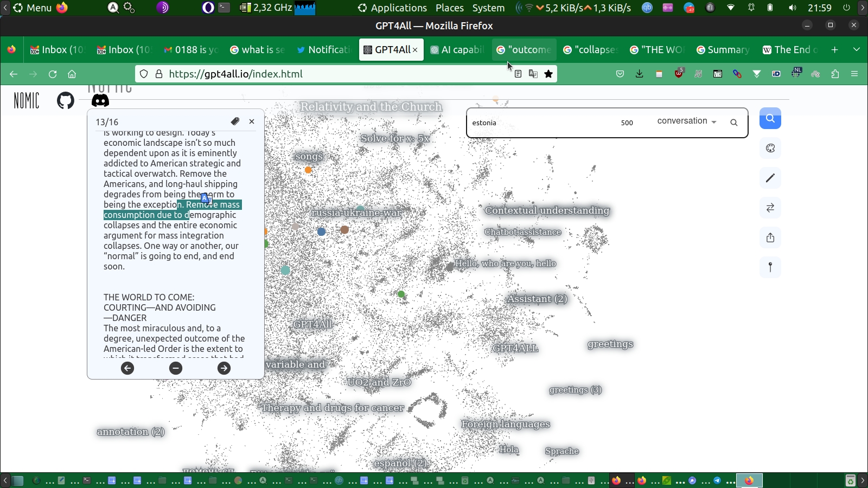Image resolution: width=868 pixels, height=488 pixels.
Task: Switch to the '0188 is yo' Gmail tab
Action: click(x=190, y=50)
